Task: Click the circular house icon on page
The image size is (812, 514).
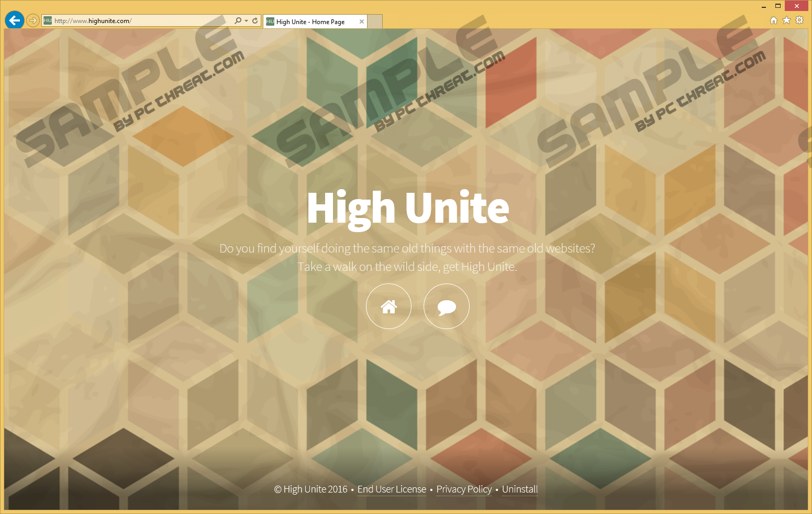Action: (x=388, y=307)
